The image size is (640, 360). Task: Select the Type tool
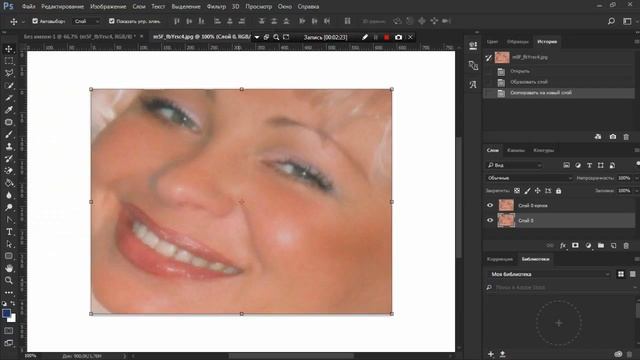[9, 232]
